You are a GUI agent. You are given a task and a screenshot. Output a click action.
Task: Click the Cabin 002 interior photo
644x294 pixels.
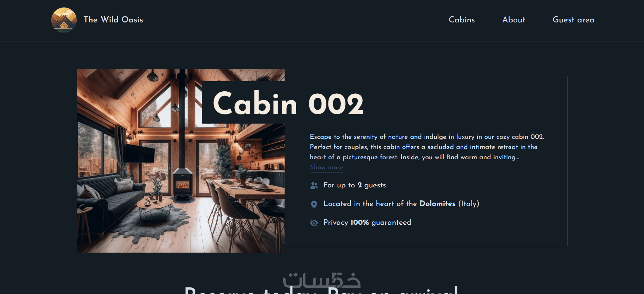(181, 161)
